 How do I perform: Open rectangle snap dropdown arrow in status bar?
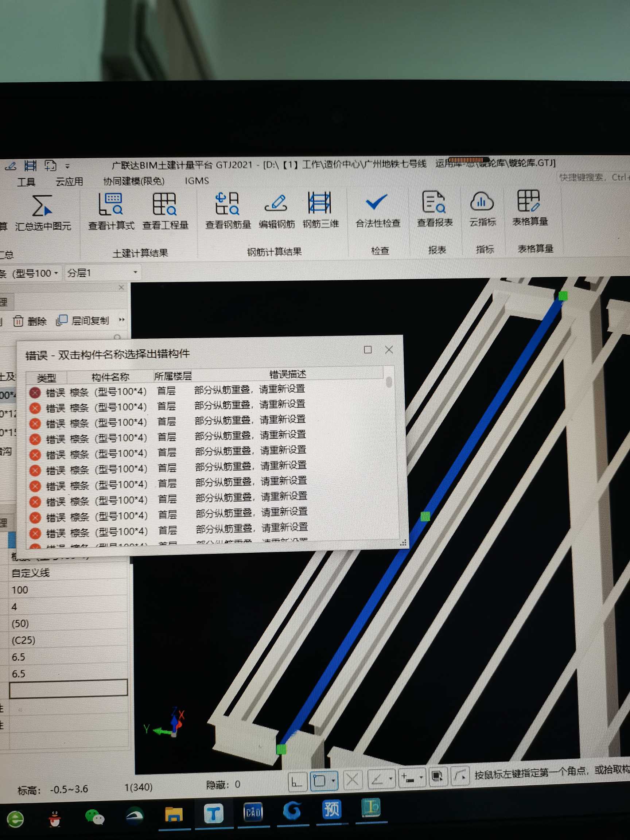333,781
